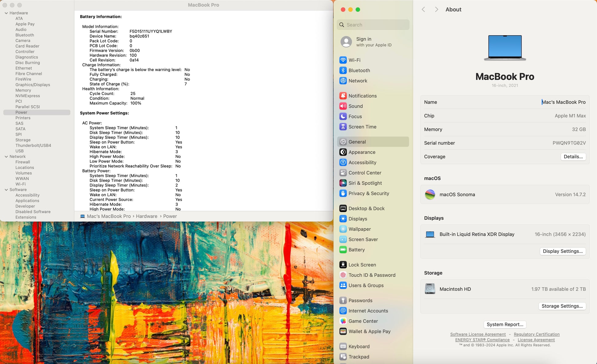Viewport: 597px width, 364px height.
Task: Collapse the Software tree section
Action: (x=6, y=190)
